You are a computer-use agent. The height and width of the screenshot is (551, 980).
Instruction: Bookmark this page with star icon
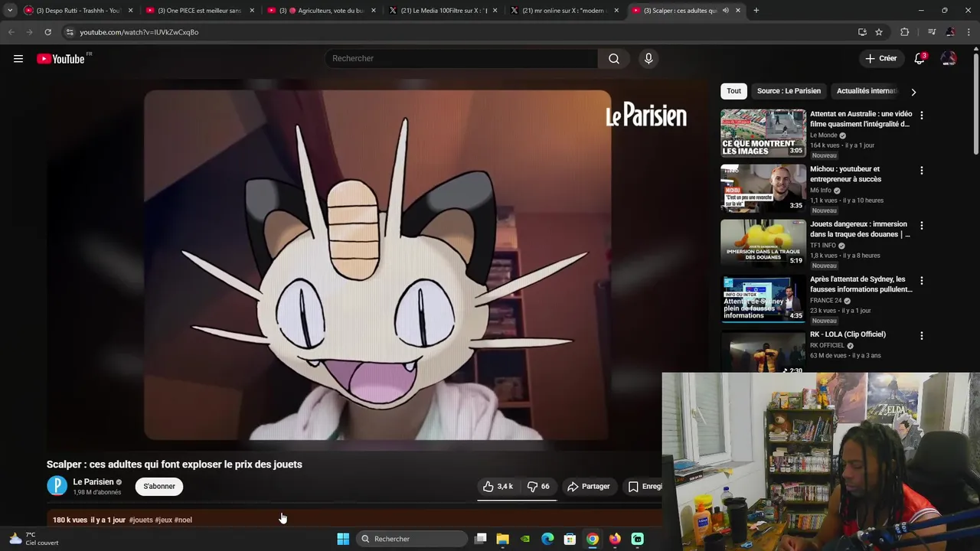(x=879, y=32)
